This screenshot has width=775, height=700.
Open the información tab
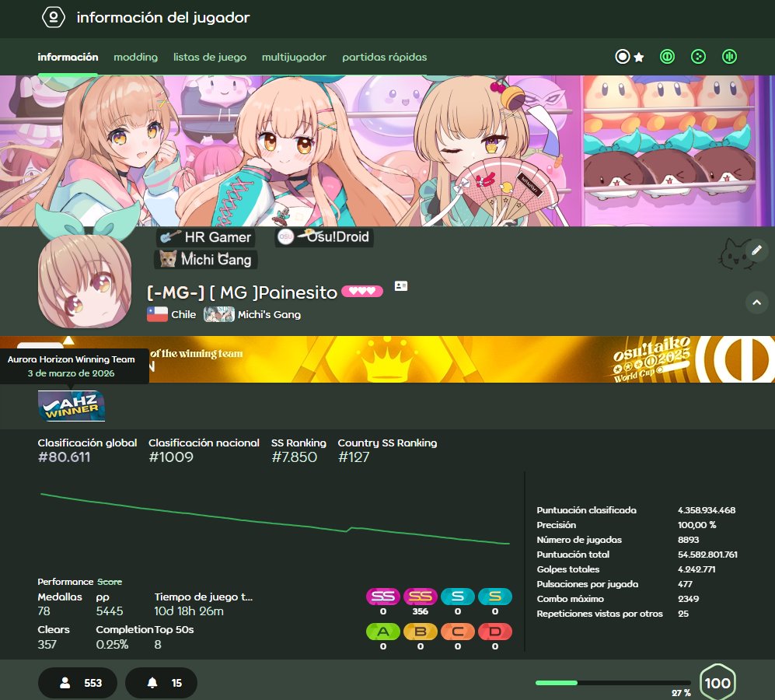pyautogui.click(x=68, y=57)
